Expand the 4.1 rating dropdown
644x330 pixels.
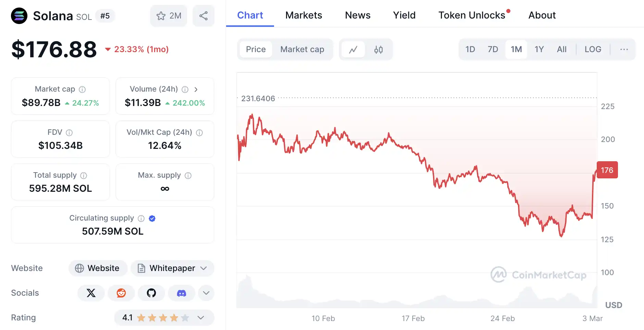click(201, 318)
